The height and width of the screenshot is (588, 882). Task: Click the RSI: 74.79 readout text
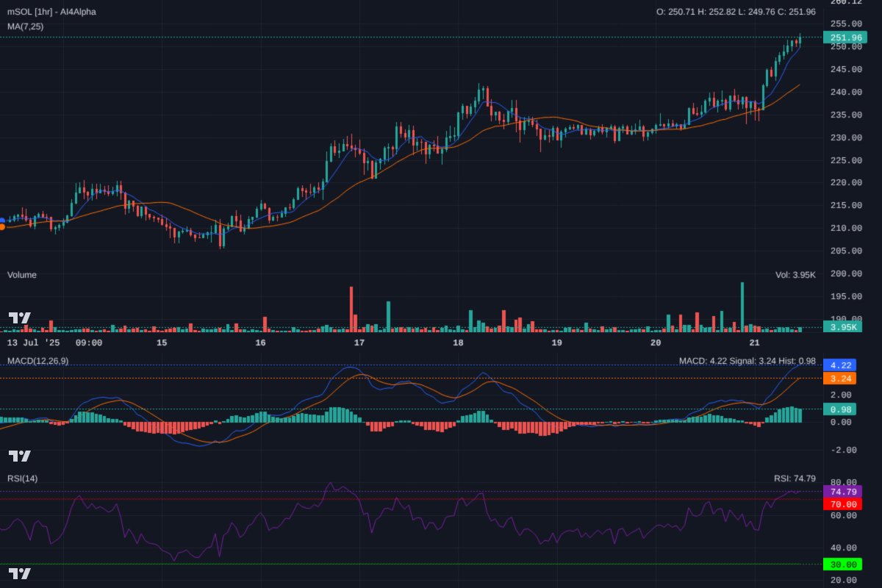click(x=795, y=478)
